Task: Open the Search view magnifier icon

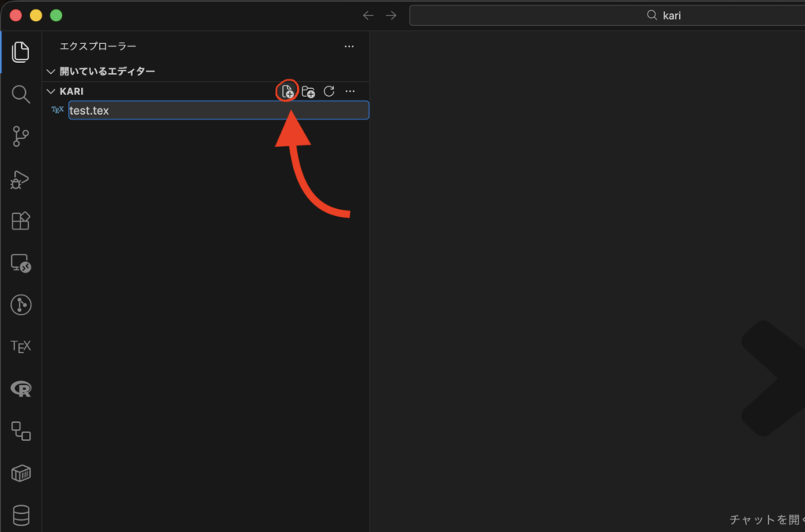Action: [x=20, y=94]
